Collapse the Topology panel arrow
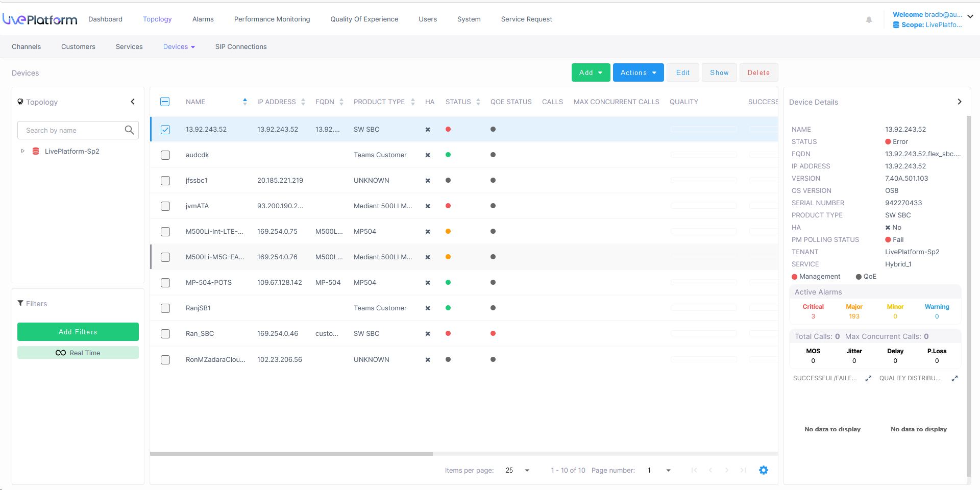The height and width of the screenshot is (490, 980). coord(133,102)
